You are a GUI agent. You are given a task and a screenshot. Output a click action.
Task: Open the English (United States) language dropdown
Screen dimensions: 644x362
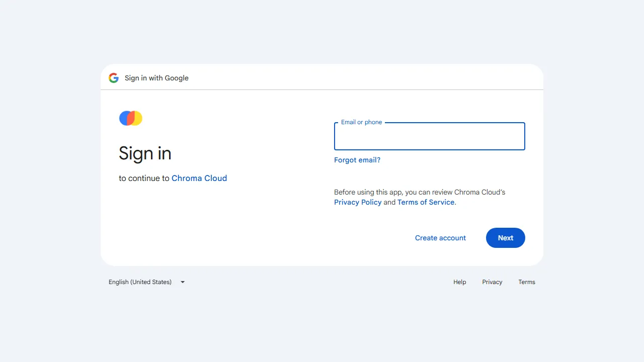point(147,282)
